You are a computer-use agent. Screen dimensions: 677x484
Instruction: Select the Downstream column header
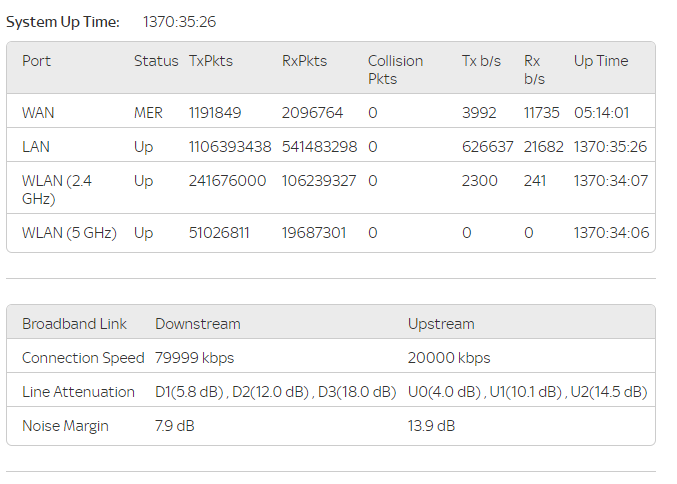point(197,324)
